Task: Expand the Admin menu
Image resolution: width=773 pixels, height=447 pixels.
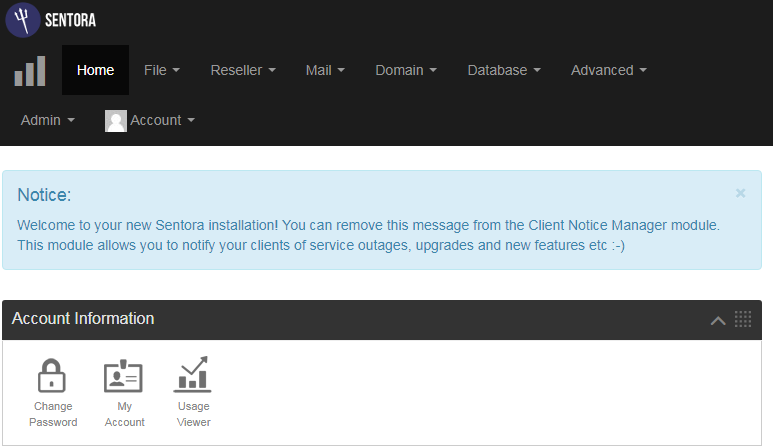Action: (x=47, y=120)
